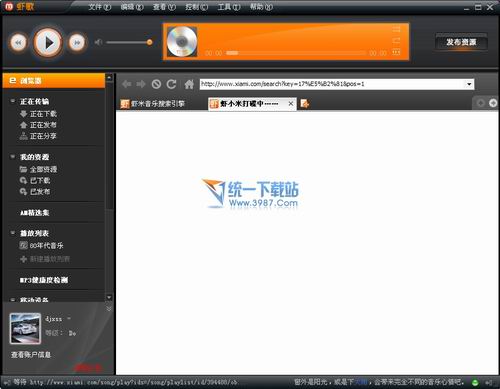The height and width of the screenshot is (389, 500).
Task: Switch to the 虾米音乐搜索引擎 tab
Action: (153, 104)
